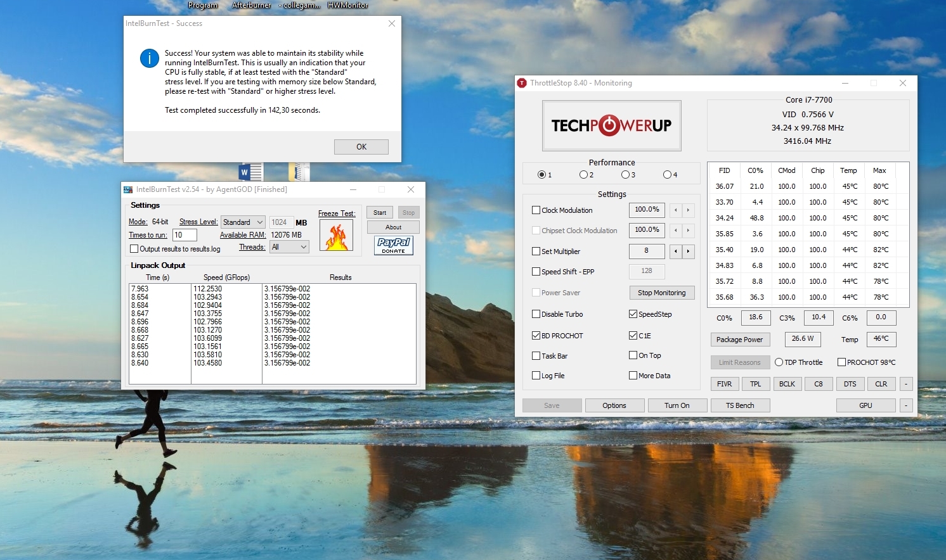The height and width of the screenshot is (560, 946).
Task: Click the TechPowerUp logo banner
Action: point(612,125)
